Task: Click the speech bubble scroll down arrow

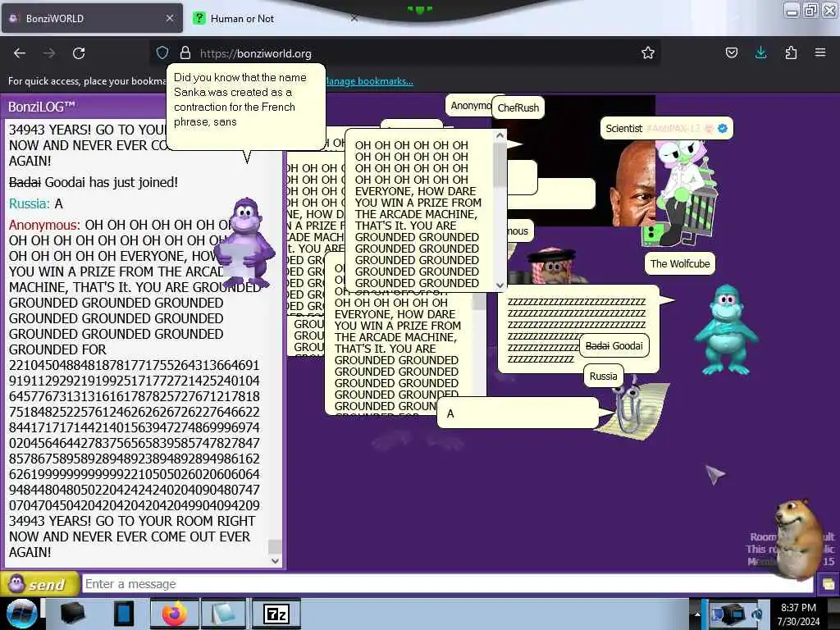Action: coord(500,285)
